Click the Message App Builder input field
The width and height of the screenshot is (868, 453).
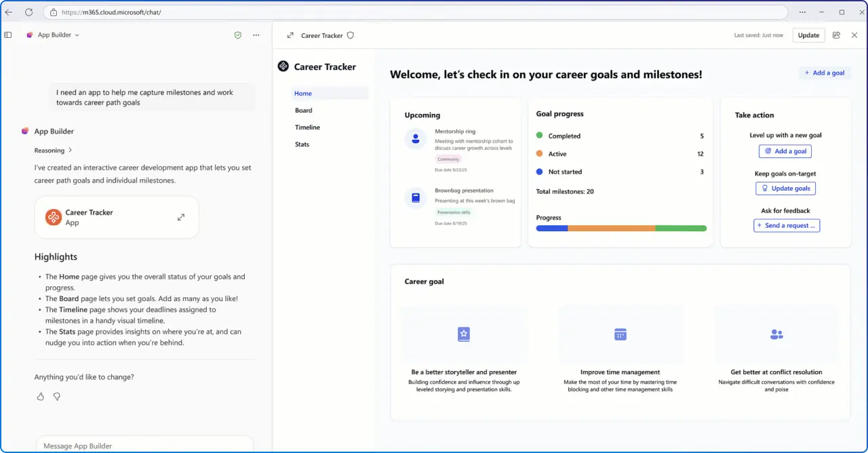click(144, 446)
